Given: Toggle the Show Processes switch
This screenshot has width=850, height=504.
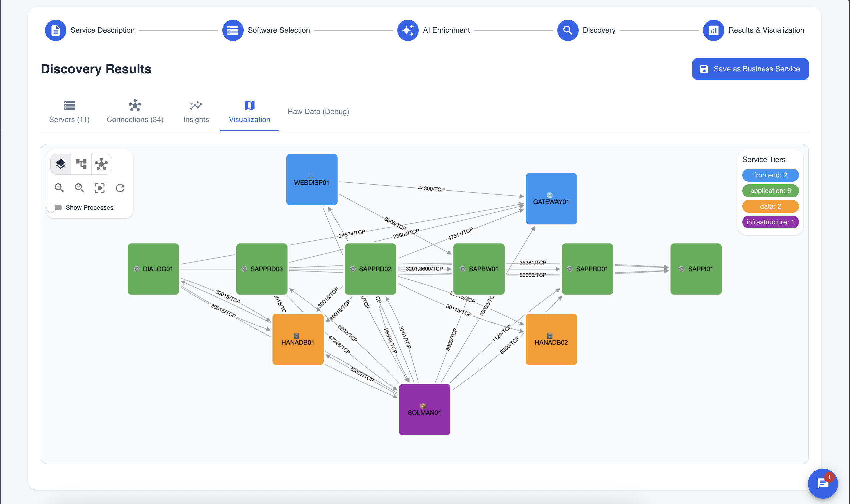Looking at the screenshot, I should tap(55, 208).
